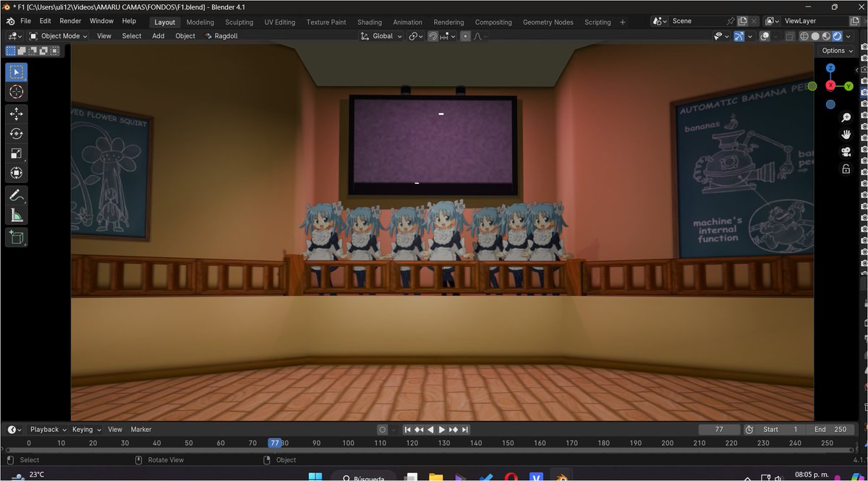The width and height of the screenshot is (868, 481).
Task: Open the Object Mode dropdown
Action: coord(58,36)
